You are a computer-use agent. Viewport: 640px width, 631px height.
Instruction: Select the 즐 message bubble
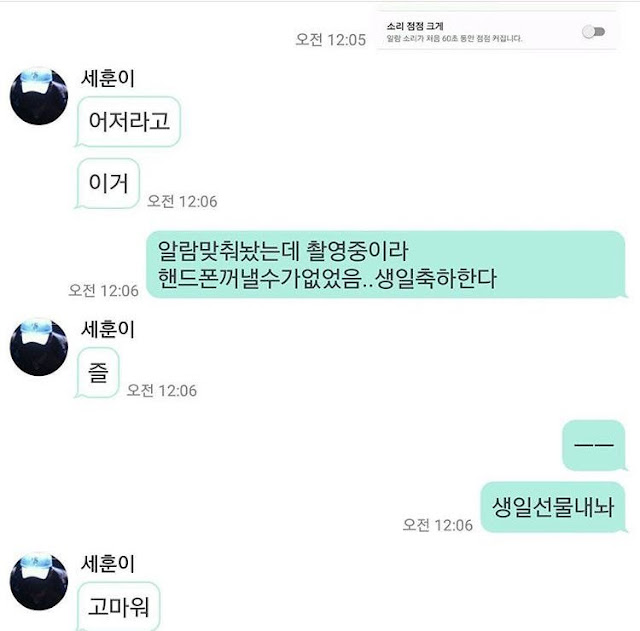tap(98, 372)
